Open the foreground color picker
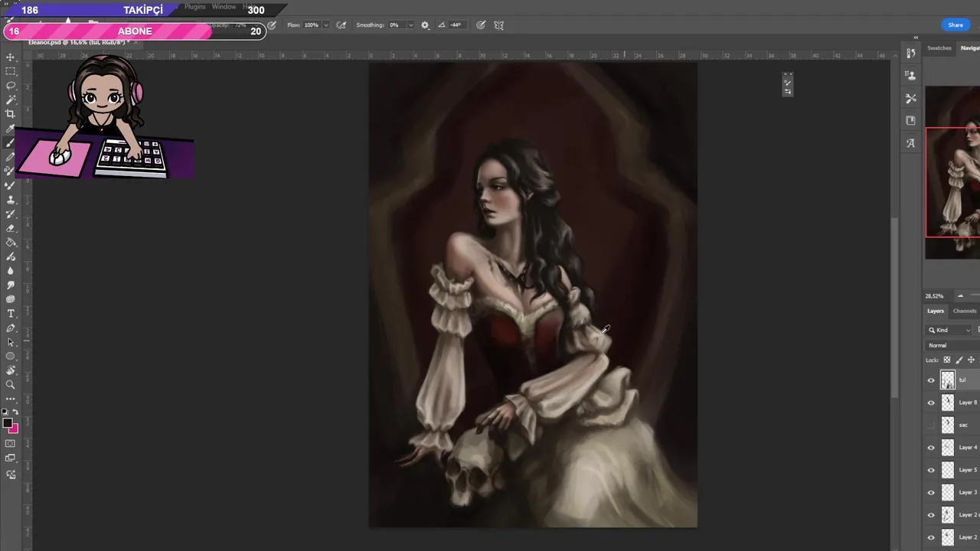 pos(7,422)
